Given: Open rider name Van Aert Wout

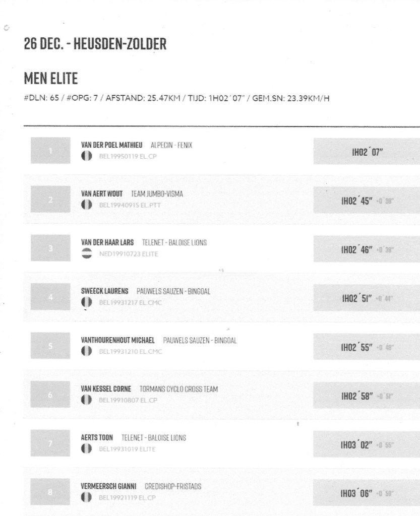Looking at the screenshot, I should tap(102, 194).
